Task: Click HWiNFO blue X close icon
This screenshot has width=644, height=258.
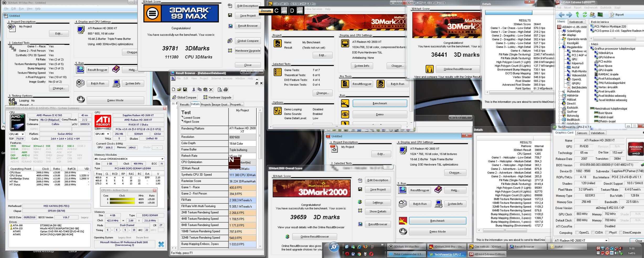Action: pyautogui.click(x=161, y=244)
